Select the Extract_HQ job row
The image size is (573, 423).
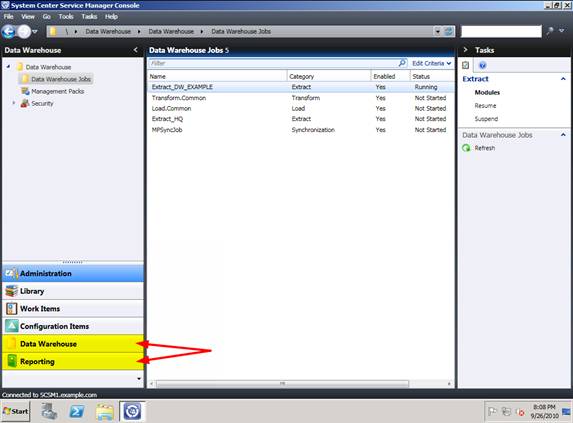(x=301, y=119)
